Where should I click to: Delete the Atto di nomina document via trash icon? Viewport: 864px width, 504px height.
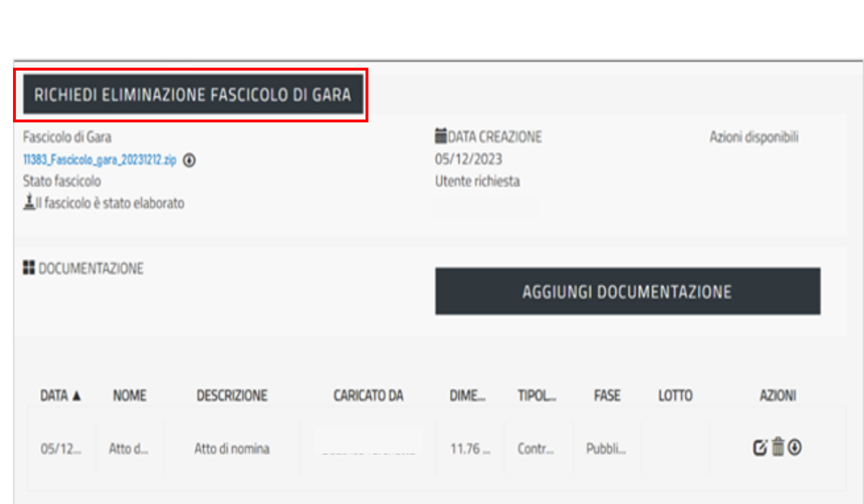[x=778, y=448]
